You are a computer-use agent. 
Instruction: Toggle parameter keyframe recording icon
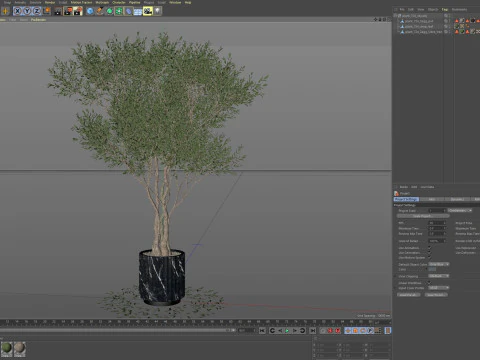coord(370,330)
